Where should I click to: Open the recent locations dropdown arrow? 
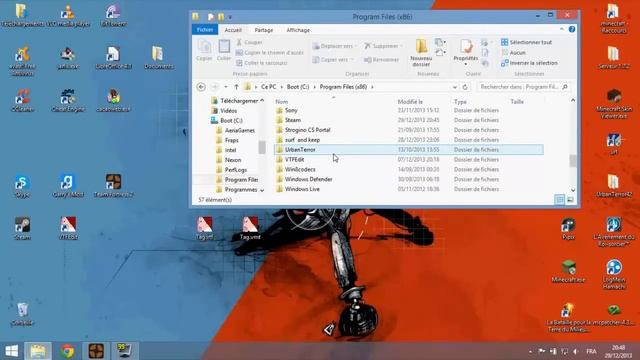226,87
